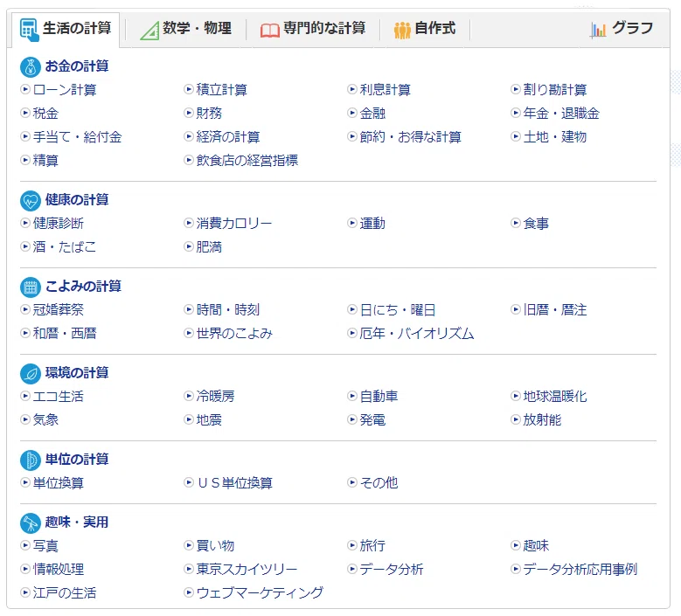The width and height of the screenshot is (681, 616).
Task: Go to データ分析応用事例
Action: [x=580, y=569]
